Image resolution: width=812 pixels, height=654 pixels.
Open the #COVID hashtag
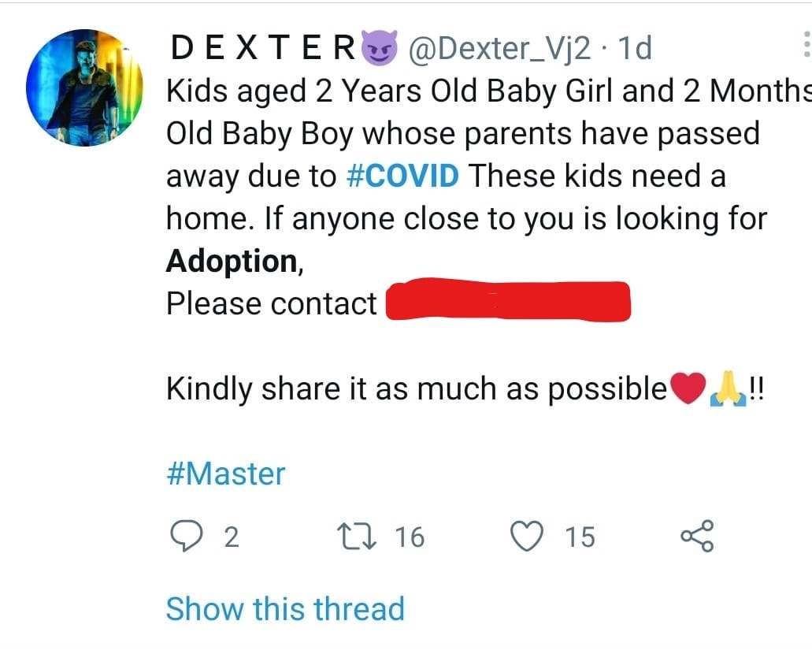[x=402, y=177]
